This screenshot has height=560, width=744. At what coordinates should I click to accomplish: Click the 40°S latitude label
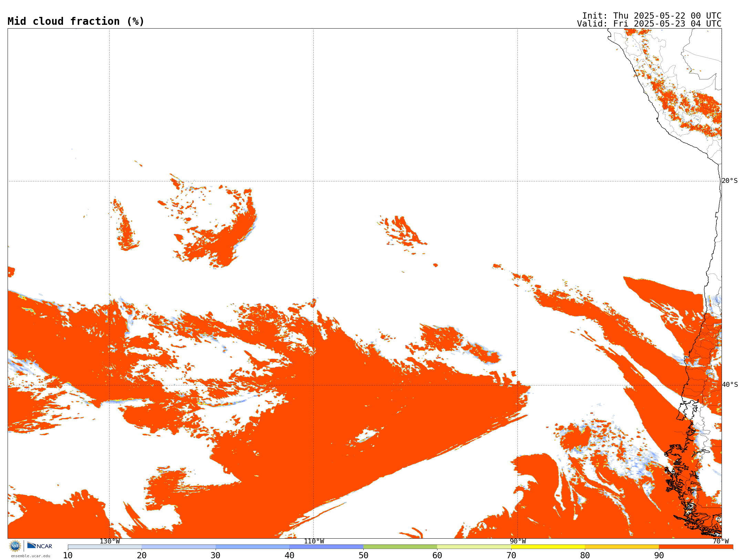point(730,385)
